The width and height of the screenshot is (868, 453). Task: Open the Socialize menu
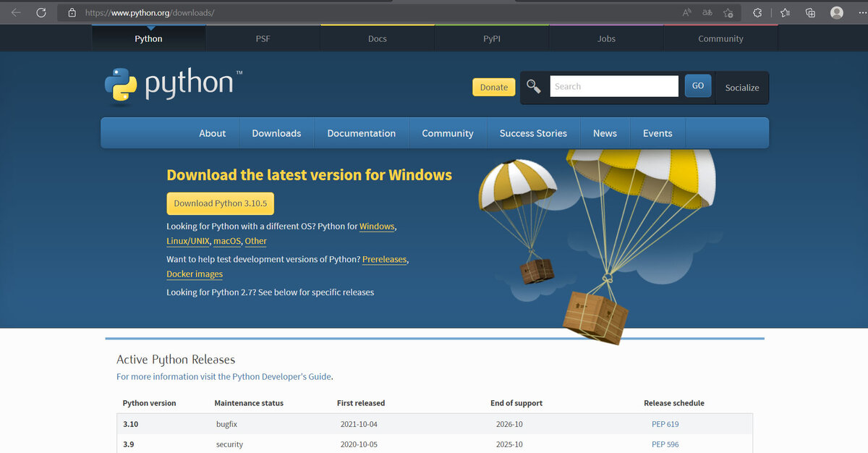pyautogui.click(x=742, y=88)
